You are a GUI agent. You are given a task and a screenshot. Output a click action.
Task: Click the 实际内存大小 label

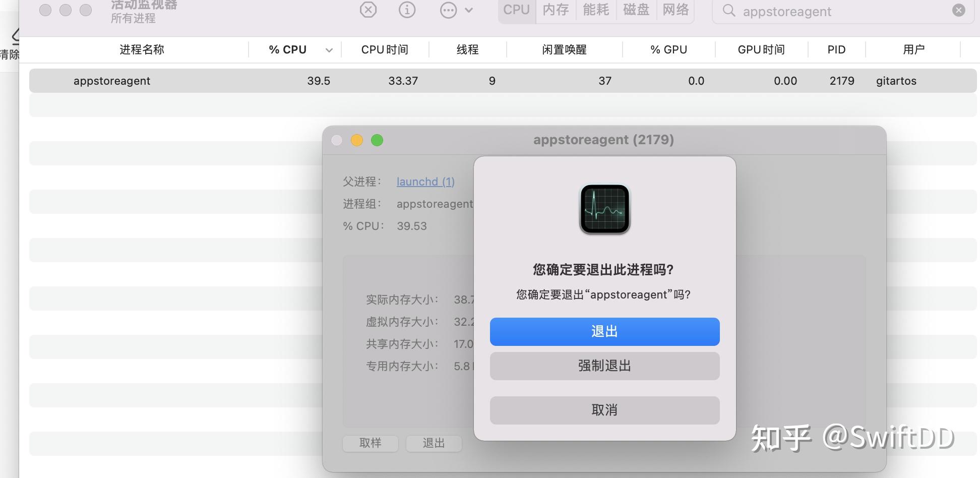[402, 300]
